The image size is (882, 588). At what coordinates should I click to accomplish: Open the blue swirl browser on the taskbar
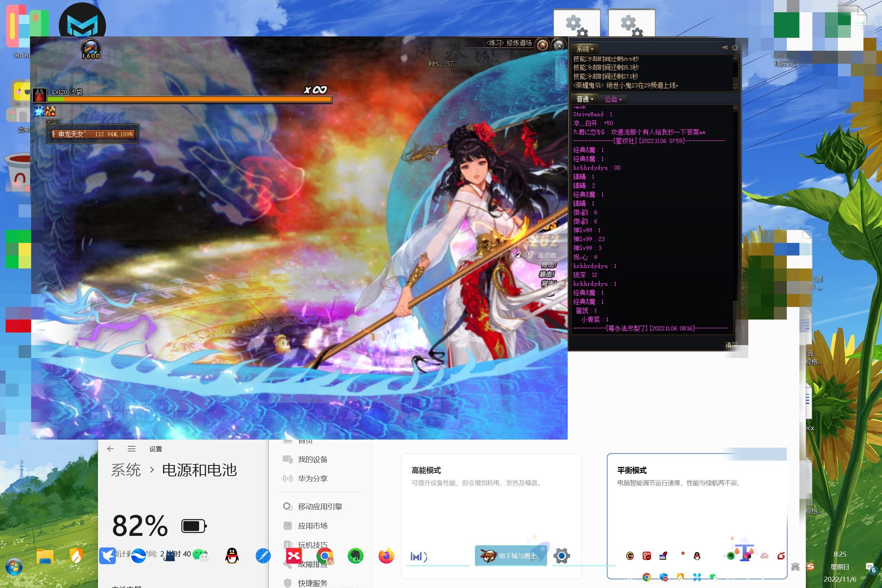point(138,556)
